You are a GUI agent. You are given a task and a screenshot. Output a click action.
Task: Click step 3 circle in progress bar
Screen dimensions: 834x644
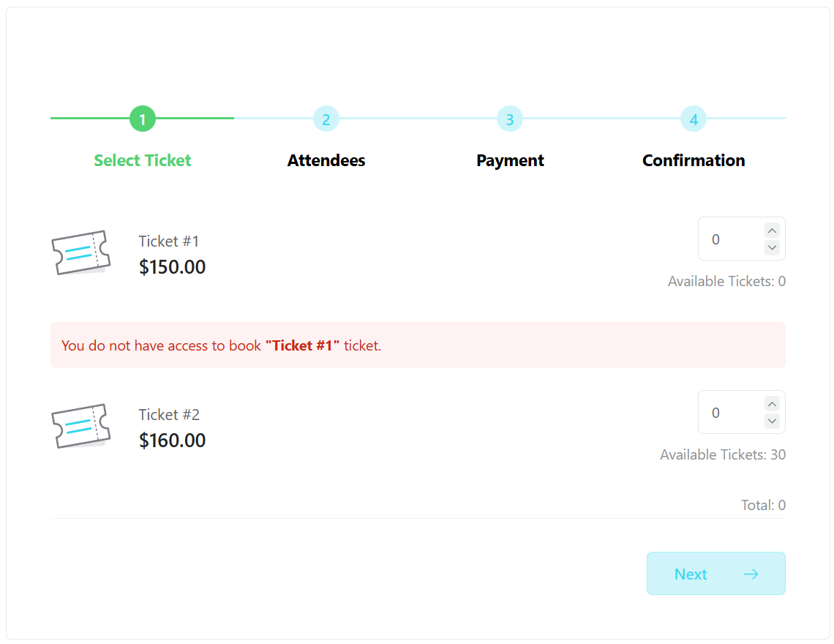pyautogui.click(x=510, y=119)
